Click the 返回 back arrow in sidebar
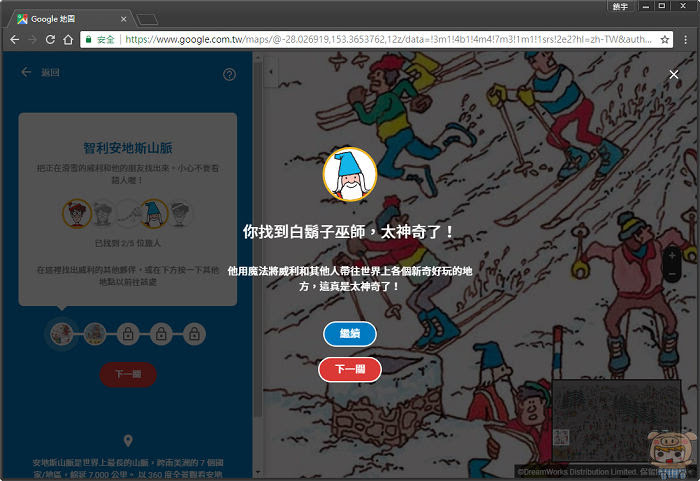The width and height of the screenshot is (700, 481). (x=26, y=72)
